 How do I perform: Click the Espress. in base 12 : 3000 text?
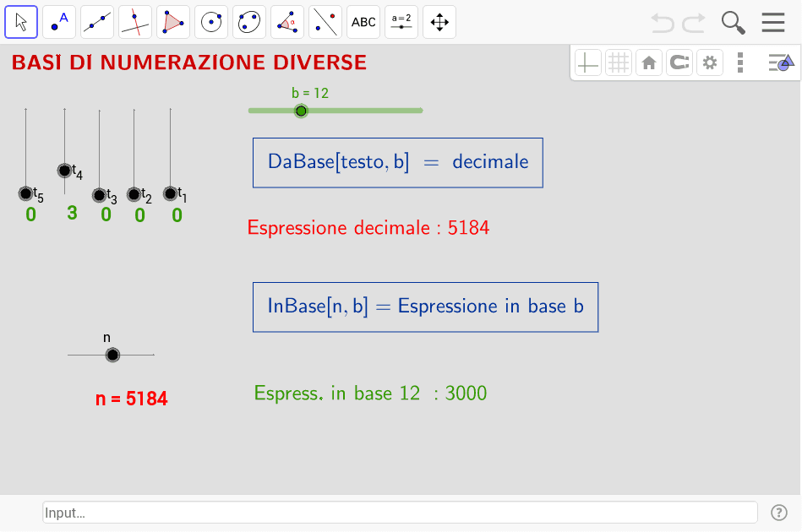[370, 394]
